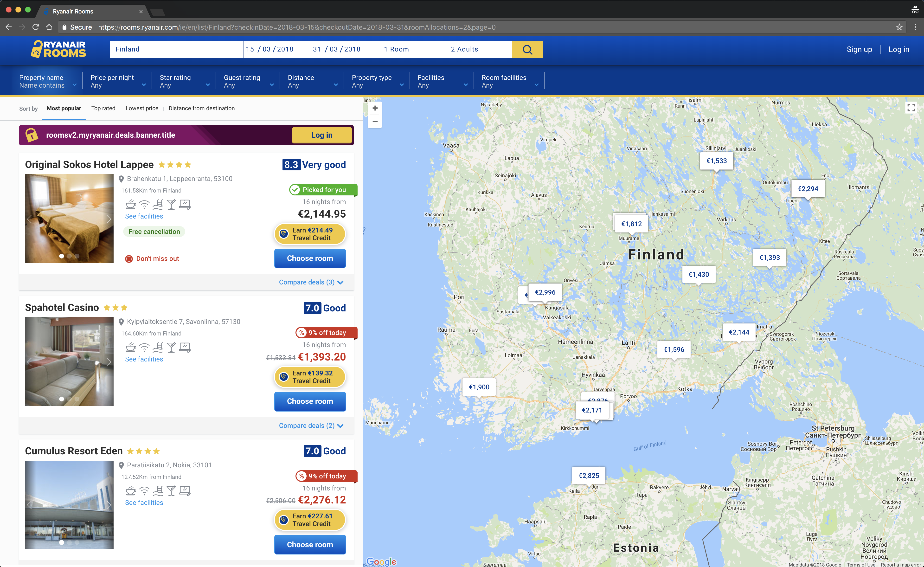Zoom in on the map
924x567 pixels.
[x=375, y=108]
